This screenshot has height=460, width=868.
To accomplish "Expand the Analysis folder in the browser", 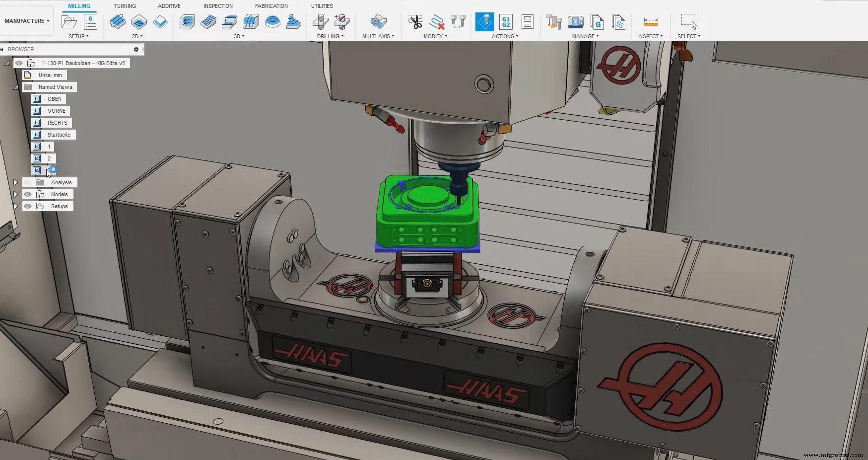I will pyautogui.click(x=16, y=182).
